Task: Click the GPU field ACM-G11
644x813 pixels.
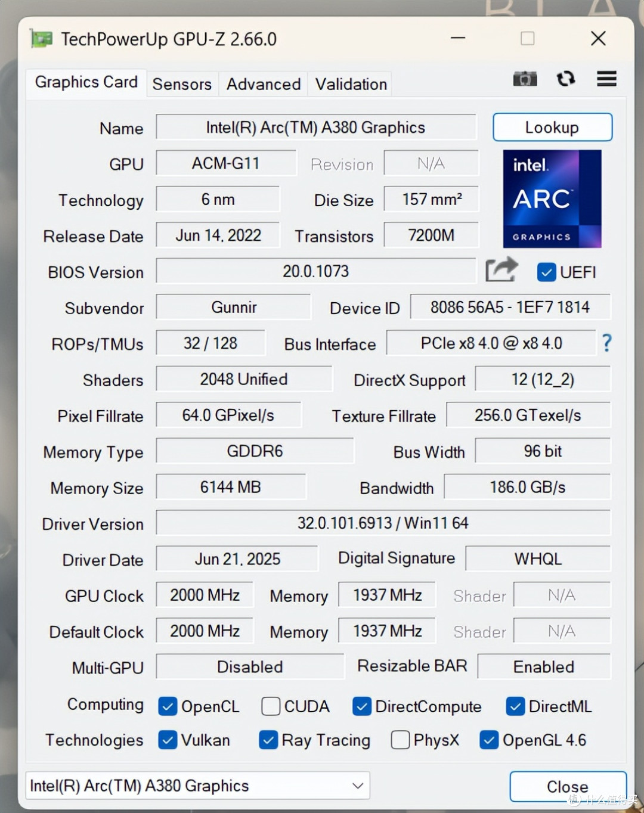Action: 226,163
